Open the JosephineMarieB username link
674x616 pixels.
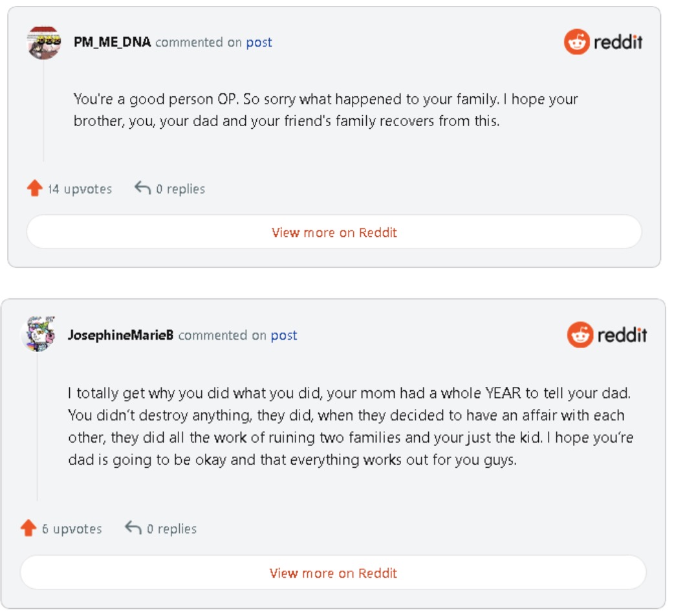pyautogui.click(x=120, y=335)
